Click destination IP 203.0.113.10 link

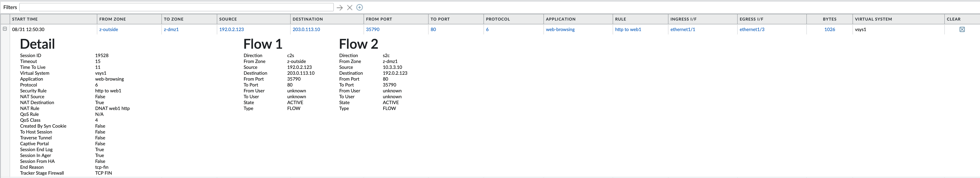[306, 29]
